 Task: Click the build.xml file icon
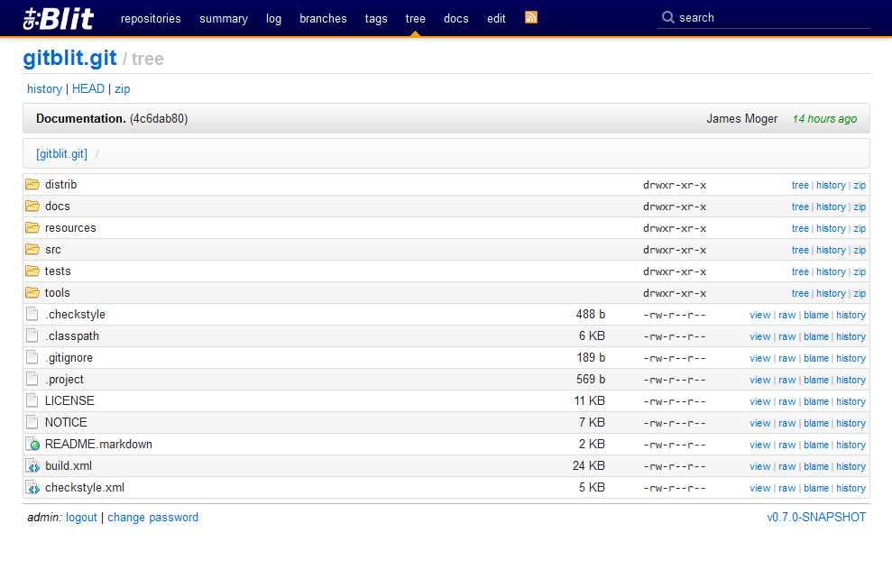pos(33,465)
